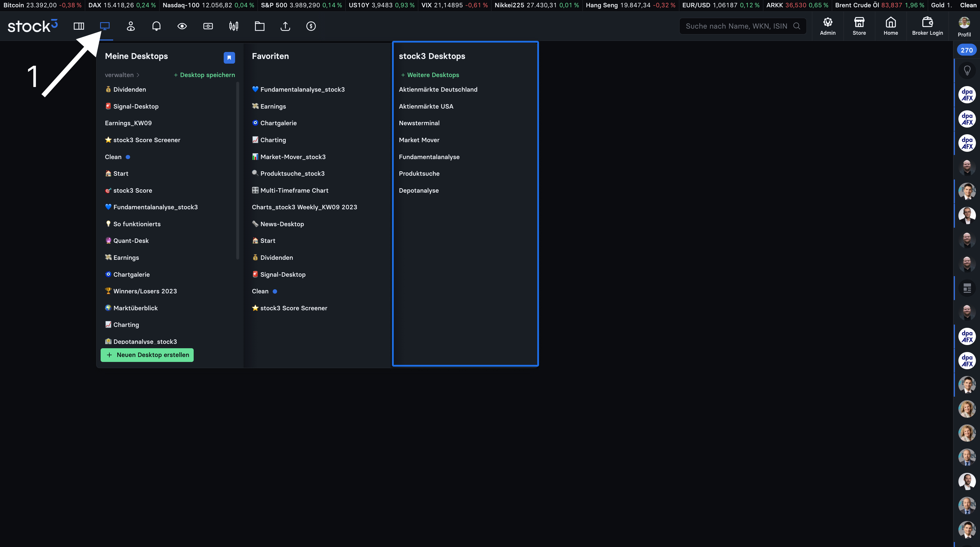Viewport: 980px width, 547px height.
Task: Click Neuen Desktop erstellen button
Action: 147,355
